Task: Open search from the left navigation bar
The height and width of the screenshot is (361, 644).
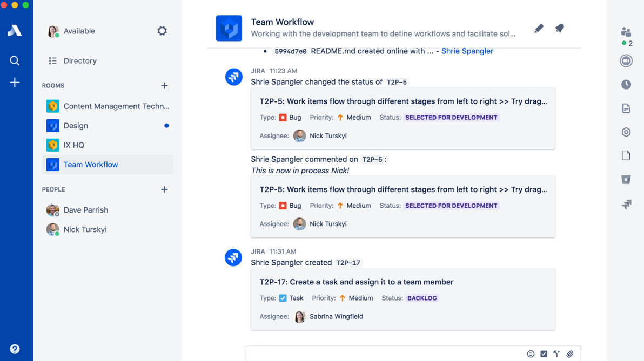Action: (x=15, y=60)
